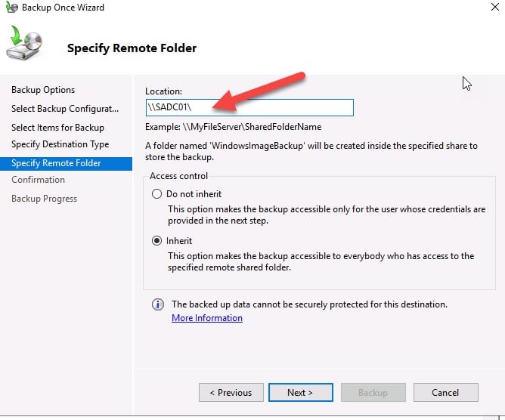Click the Backup Progress step
The image size is (505, 420).
click(x=44, y=199)
